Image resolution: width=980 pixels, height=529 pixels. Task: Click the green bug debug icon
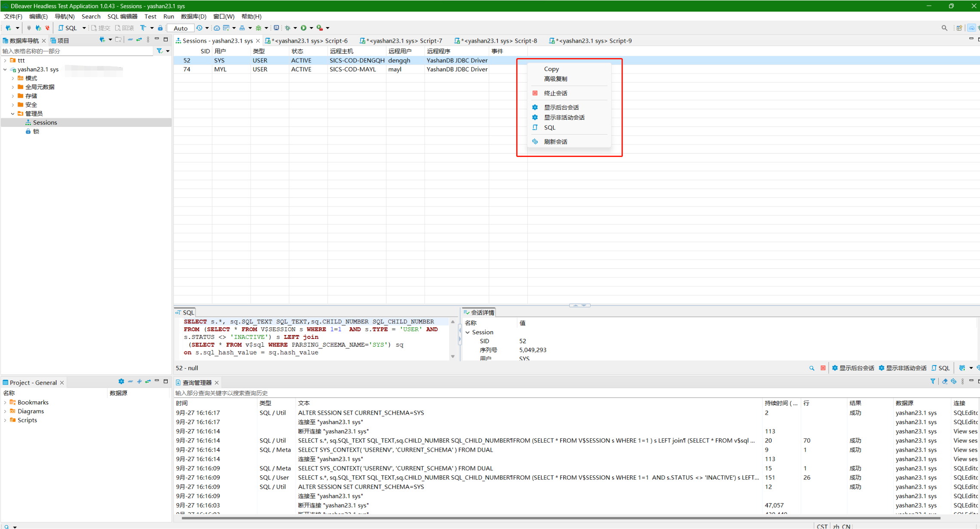pyautogui.click(x=258, y=28)
